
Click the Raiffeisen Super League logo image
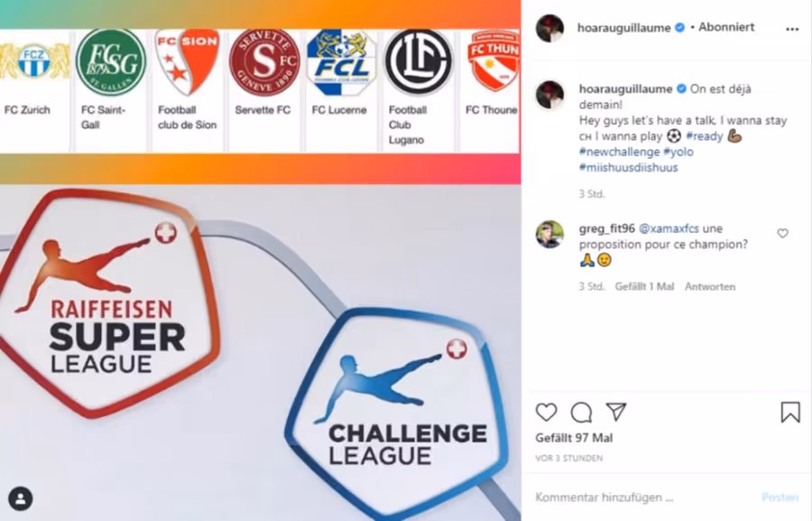[109, 303]
